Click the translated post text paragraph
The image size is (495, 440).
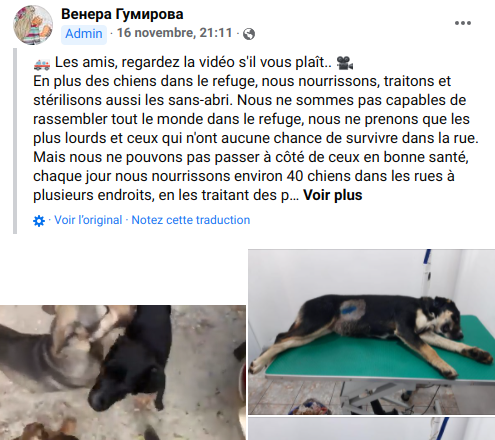point(255,129)
